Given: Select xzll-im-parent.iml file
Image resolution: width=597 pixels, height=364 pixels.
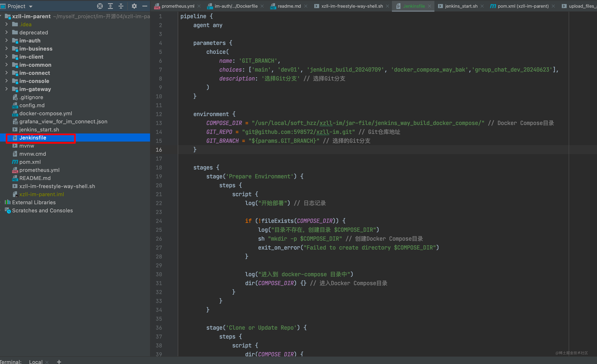Looking at the screenshot, I should click(x=42, y=194).
